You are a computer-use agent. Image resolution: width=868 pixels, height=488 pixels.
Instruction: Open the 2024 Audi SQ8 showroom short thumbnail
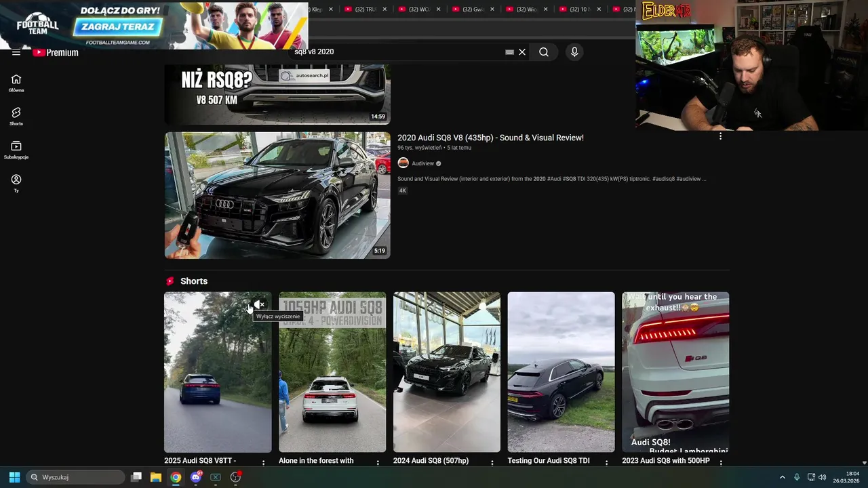[447, 372]
